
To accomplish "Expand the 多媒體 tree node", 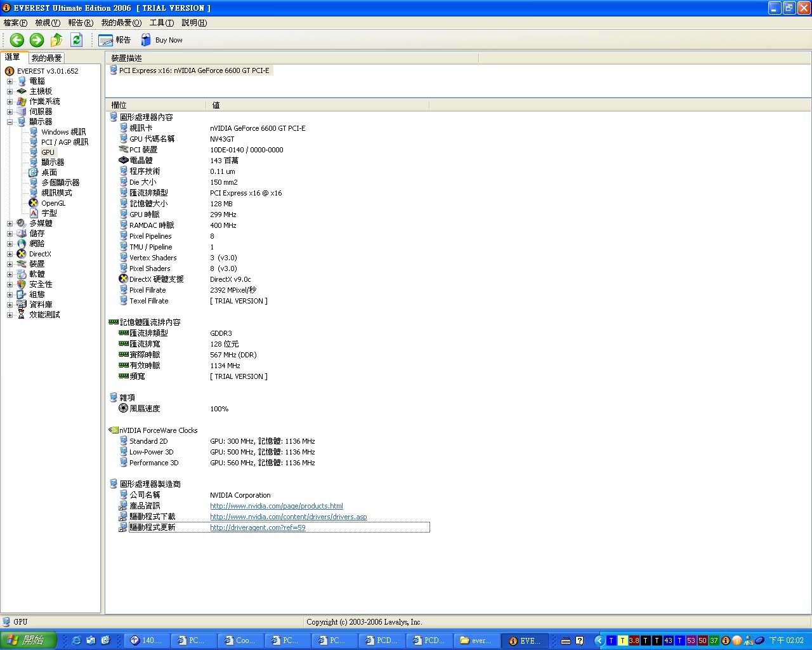I will [x=10, y=223].
